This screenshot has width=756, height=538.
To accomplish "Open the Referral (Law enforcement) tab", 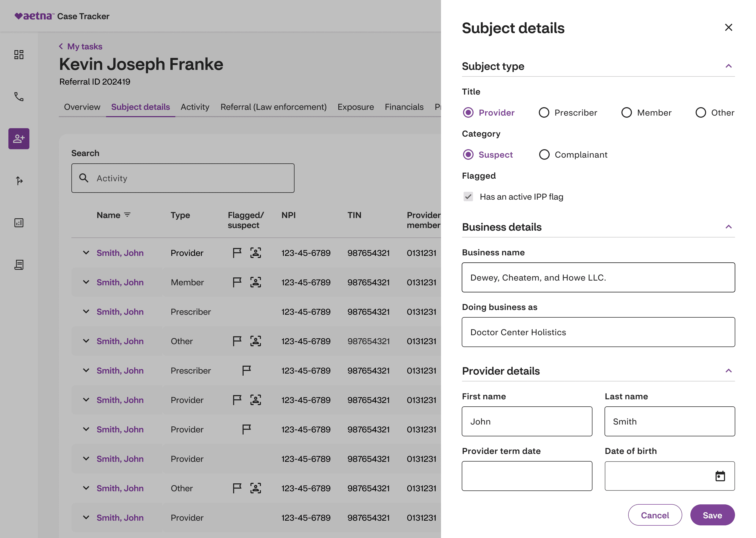I will [x=274, y=107].
